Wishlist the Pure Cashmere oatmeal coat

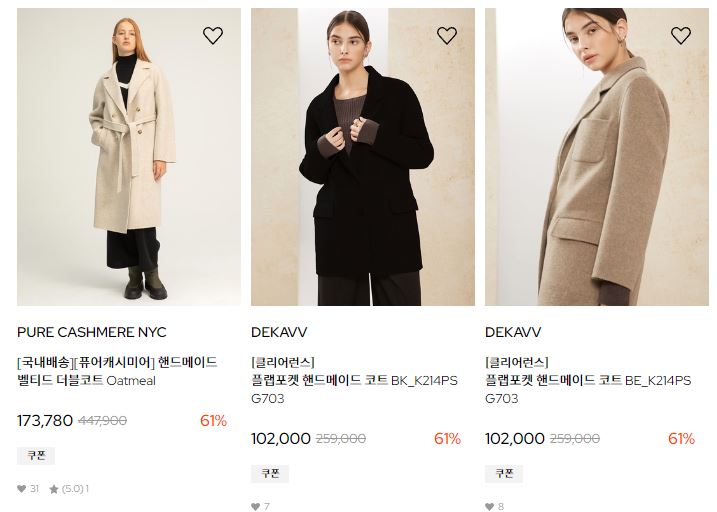tap(213, 35)
